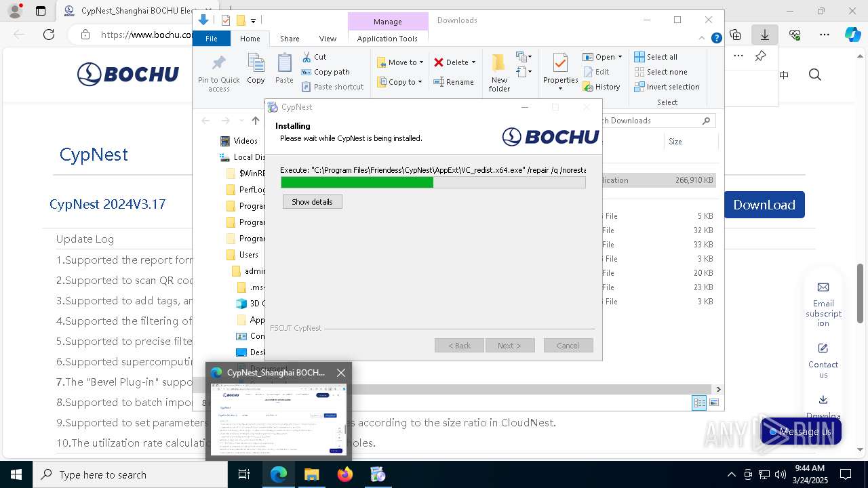Open the Windows Start menu
Image resolution: width=868 pixels, height=488 pixels.
(x=16, y=474)
